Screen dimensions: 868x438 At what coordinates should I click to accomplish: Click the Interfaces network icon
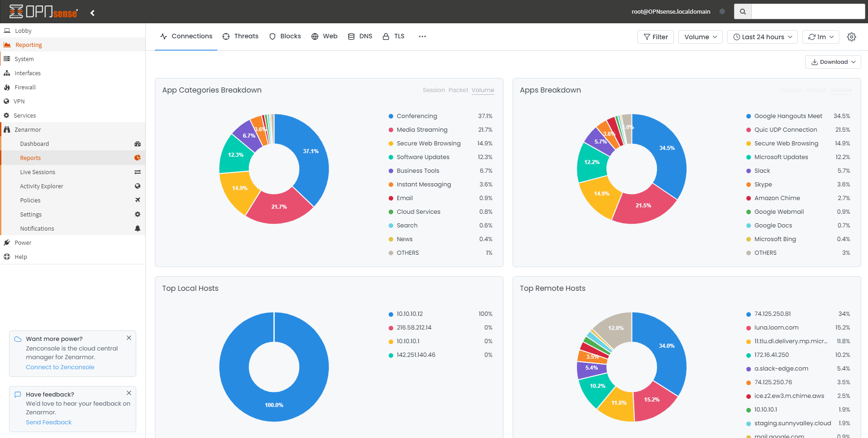(7, 73)
